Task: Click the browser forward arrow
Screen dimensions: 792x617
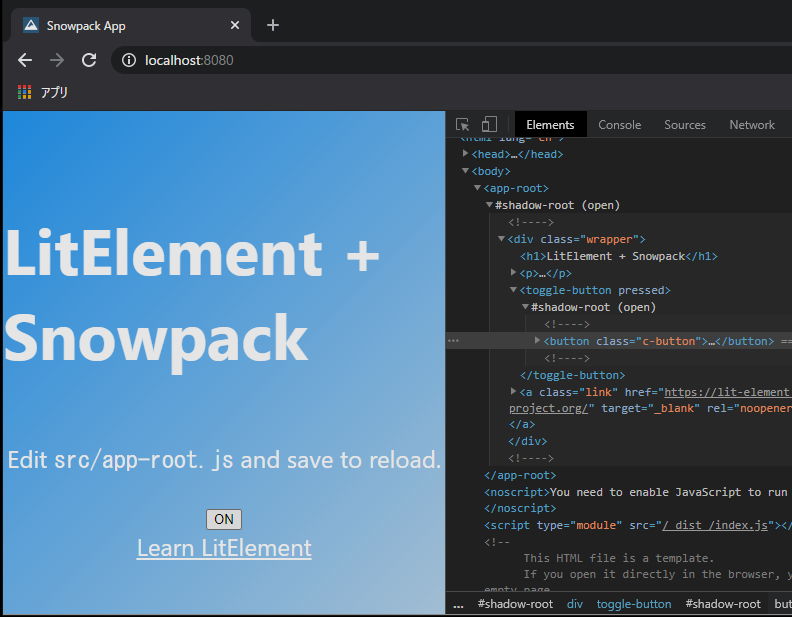Action: coord(57,60)
